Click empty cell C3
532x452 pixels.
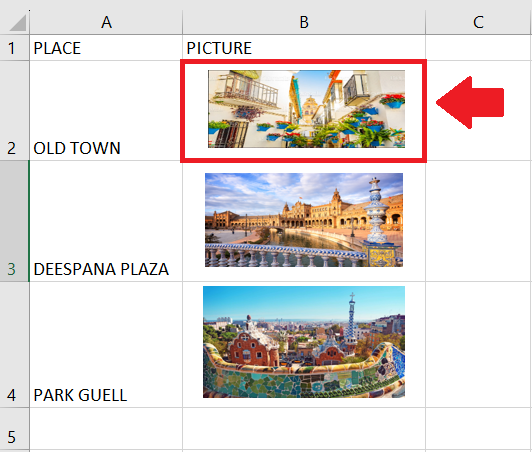[478, 221]
